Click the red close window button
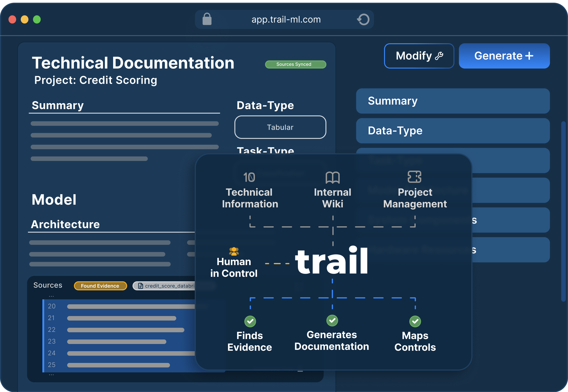Screen dimensions: 568x392 click(x=12, y=19)
